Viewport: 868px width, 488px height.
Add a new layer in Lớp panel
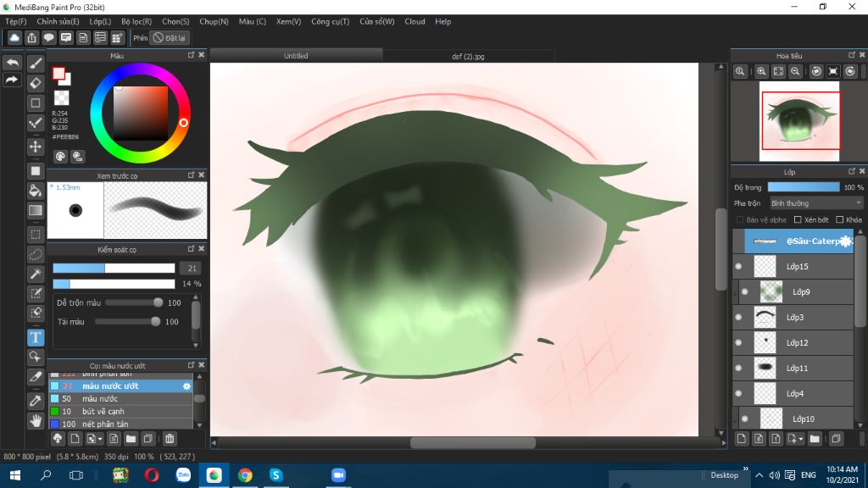[742, 439]
